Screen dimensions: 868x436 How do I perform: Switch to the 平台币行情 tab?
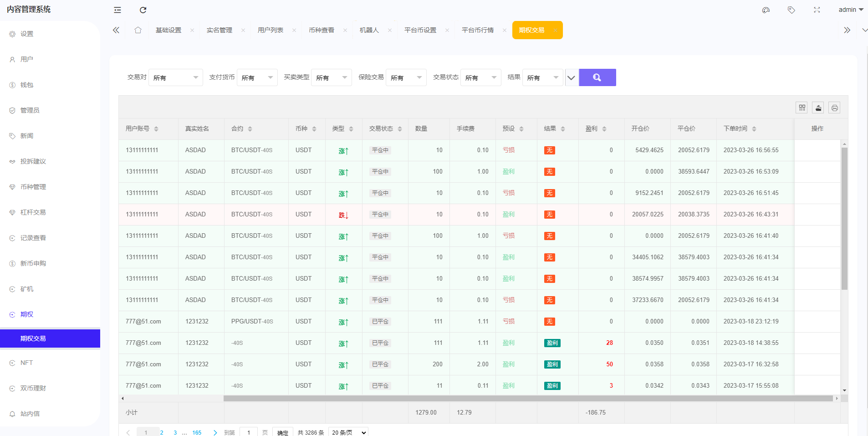pyautogui.click(x=477, y=30)
